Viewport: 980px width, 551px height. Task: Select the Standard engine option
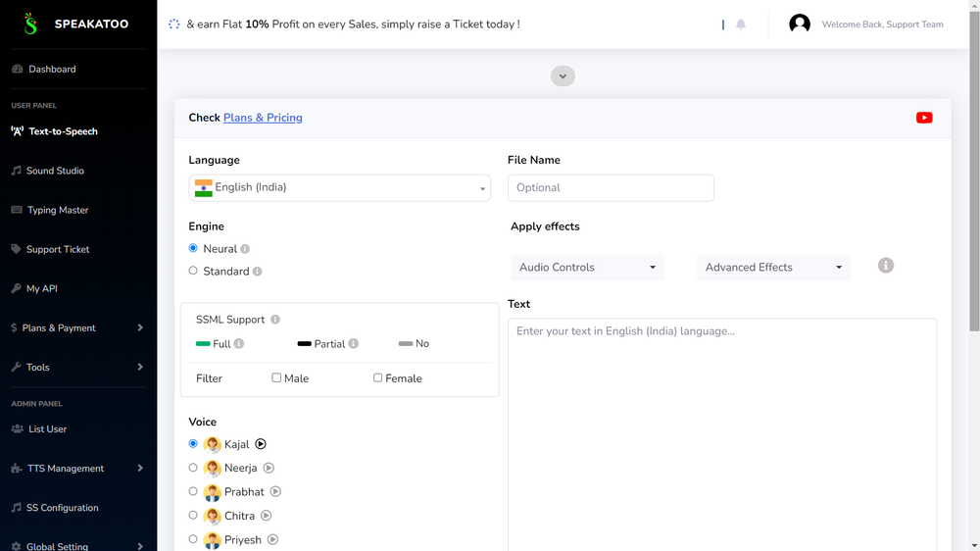pos(193,271)
